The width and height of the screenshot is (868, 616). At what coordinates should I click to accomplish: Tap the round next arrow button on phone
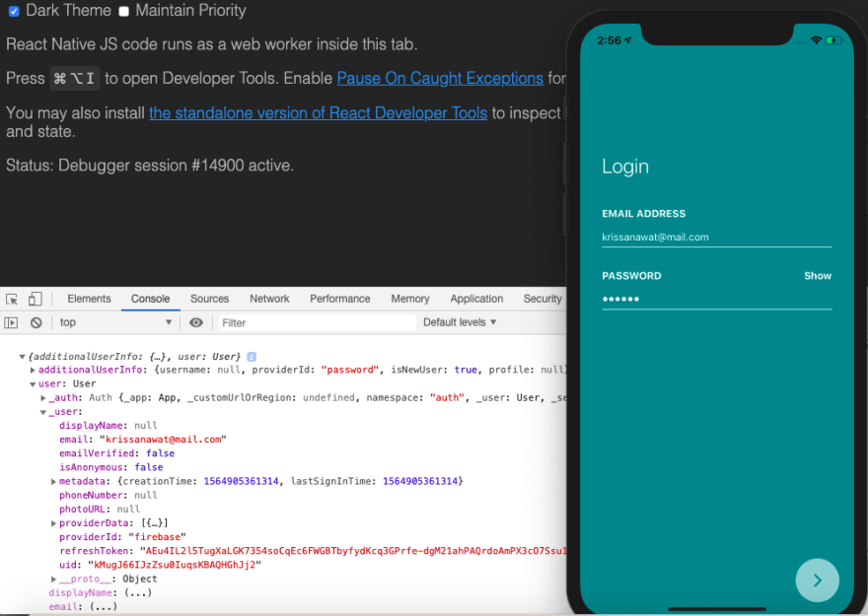(x=817, y=581)
